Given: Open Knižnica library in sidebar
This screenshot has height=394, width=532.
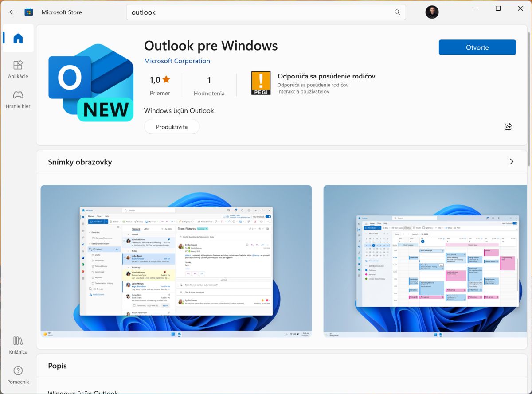Looking at the screenshot, I should (18, 345).
